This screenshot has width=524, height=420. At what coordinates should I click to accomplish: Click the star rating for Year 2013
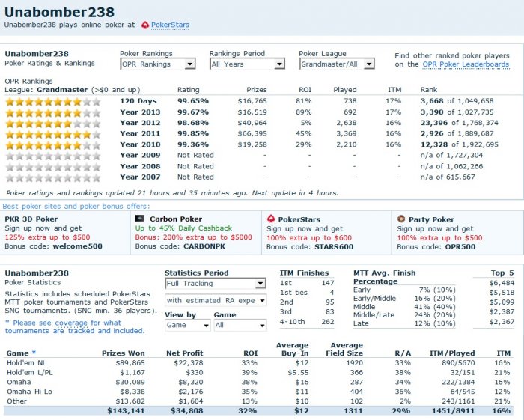click(53, 112)
